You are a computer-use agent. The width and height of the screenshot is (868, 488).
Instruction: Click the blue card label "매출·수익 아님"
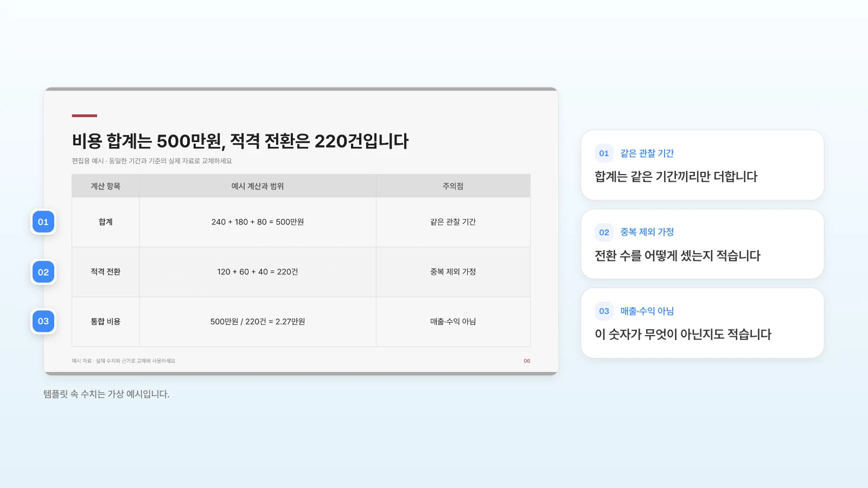pyautogui.click(x=647, y=311)
